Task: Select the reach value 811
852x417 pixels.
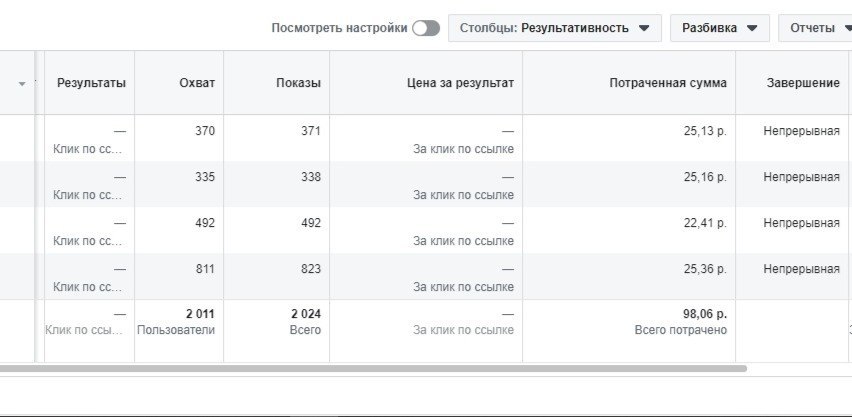Action: click(205, 269)
